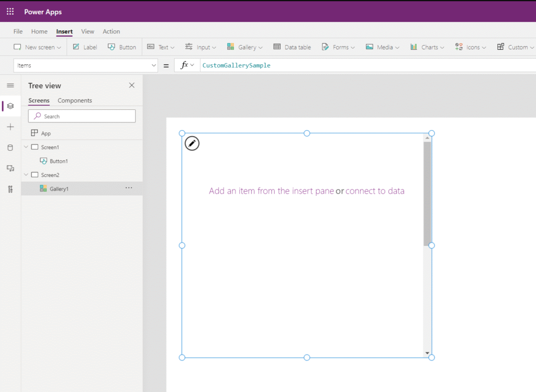
Task: Click 'Add an item from the insert pane' link
Action: point(272,191)
